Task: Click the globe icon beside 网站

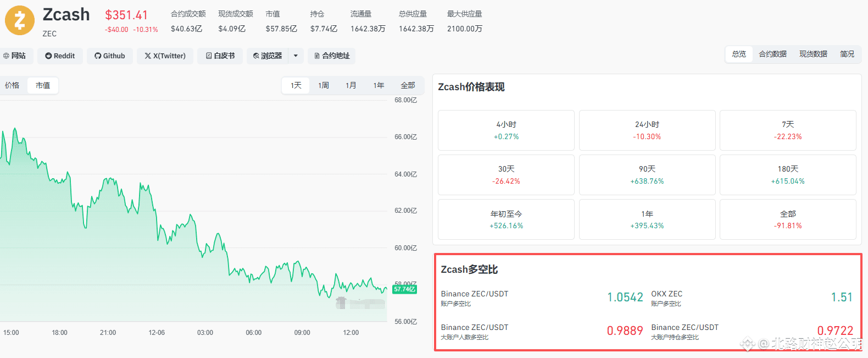Action: click(x=6, y=56)
